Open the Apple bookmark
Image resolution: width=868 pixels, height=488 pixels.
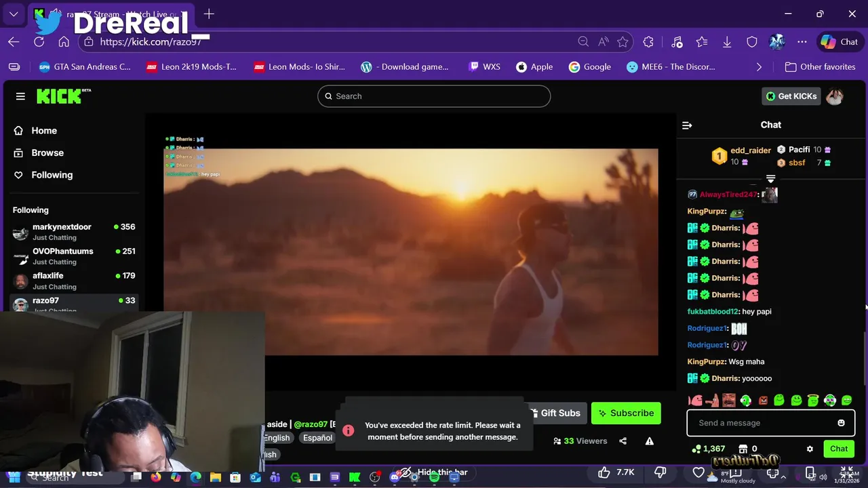pyautogui.click(x=534, y=66)
